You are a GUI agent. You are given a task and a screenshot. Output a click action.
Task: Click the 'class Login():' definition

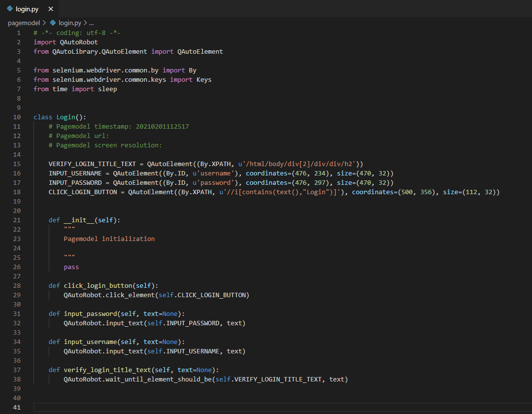60,117
